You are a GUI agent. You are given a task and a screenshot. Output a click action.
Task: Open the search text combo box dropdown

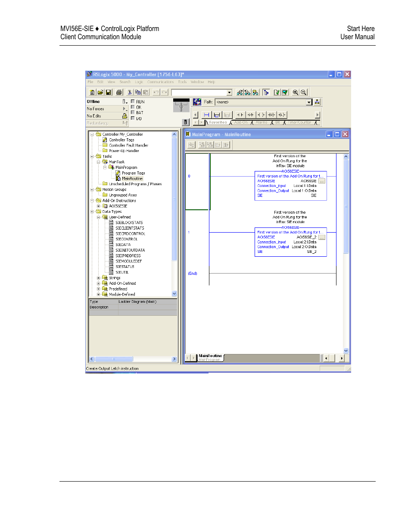point(229,92)
